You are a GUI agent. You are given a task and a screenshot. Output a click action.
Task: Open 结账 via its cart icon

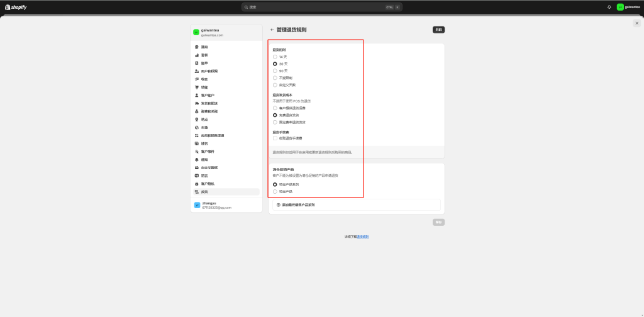pos(197,87)
